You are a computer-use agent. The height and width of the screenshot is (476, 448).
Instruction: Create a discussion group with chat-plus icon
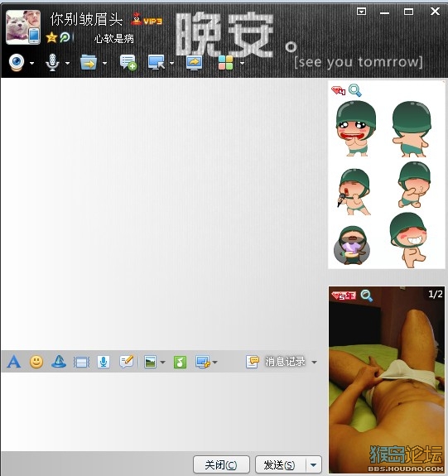pos(128,63)
